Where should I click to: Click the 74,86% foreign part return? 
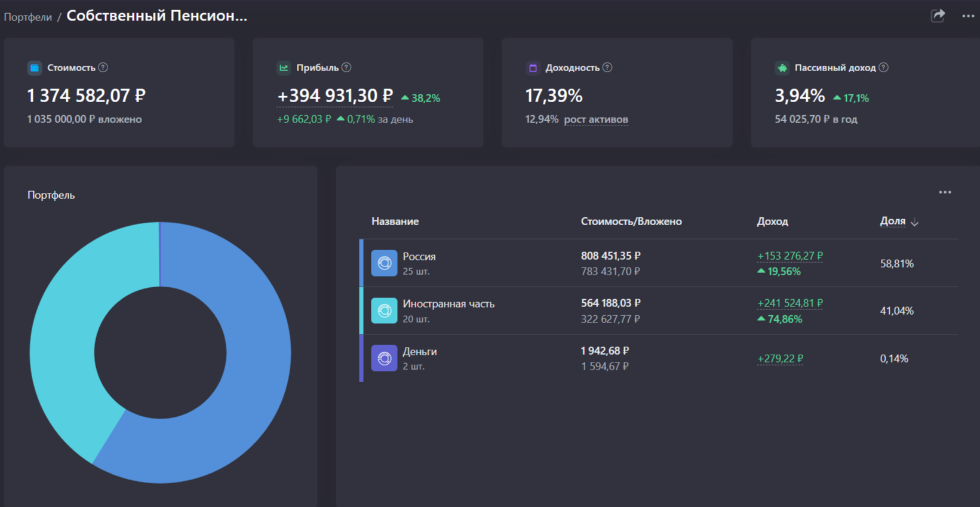coord(779,319)
